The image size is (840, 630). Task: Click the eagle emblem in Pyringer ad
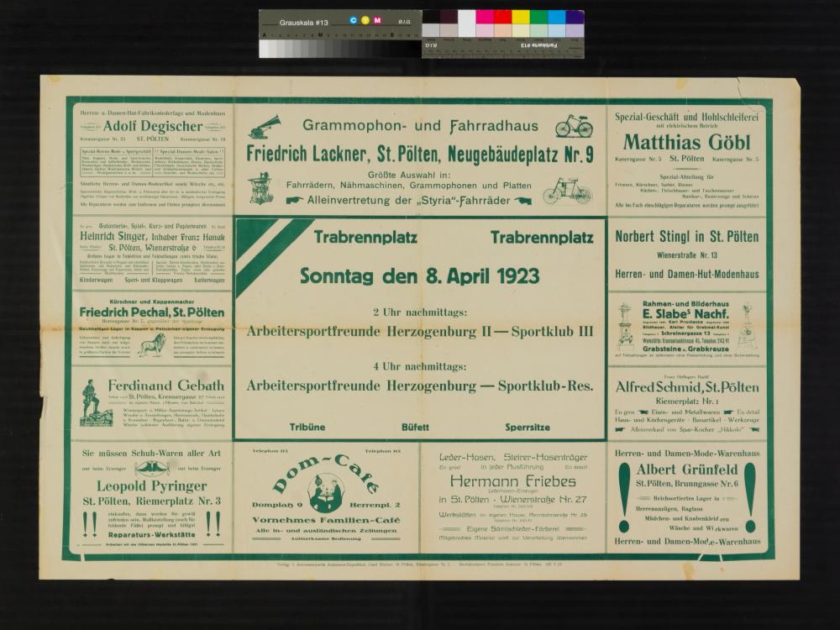151,468
